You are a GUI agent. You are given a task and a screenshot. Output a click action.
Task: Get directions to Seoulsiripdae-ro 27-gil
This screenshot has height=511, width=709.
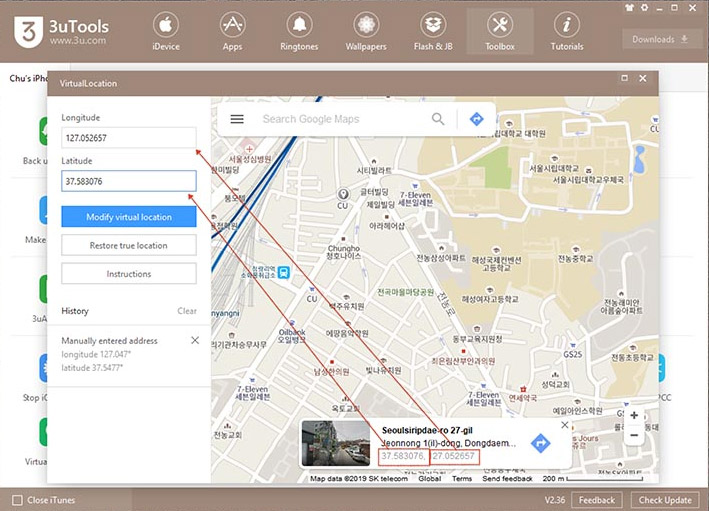tap(540, 443)
